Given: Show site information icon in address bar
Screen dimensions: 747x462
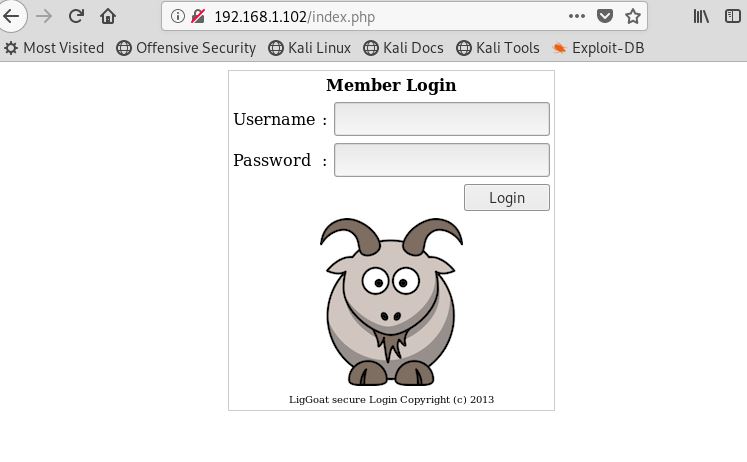Looking at the screenshot, I should pyautogui.click(x=178, y=16).
